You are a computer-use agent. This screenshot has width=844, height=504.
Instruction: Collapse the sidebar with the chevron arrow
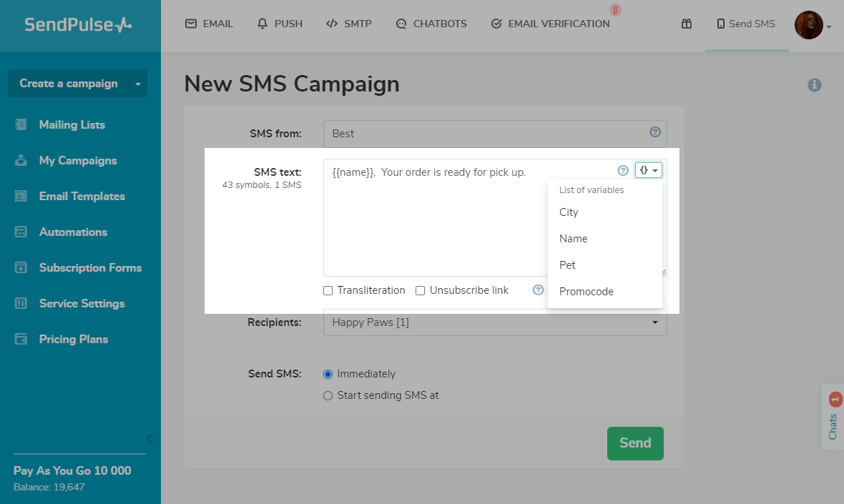(149, 438)
